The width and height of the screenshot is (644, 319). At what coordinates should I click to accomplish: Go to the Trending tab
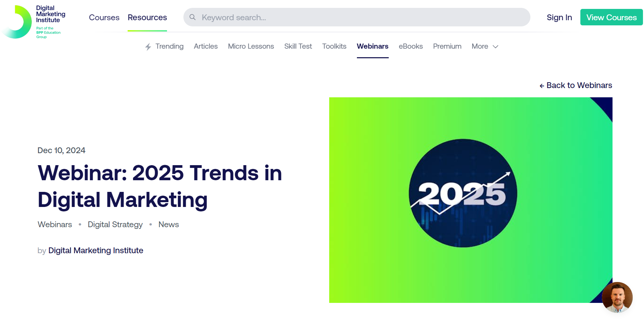[169, 46]
